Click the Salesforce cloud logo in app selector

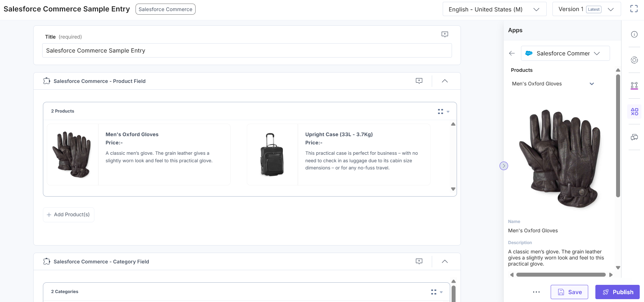coord(529,53)
